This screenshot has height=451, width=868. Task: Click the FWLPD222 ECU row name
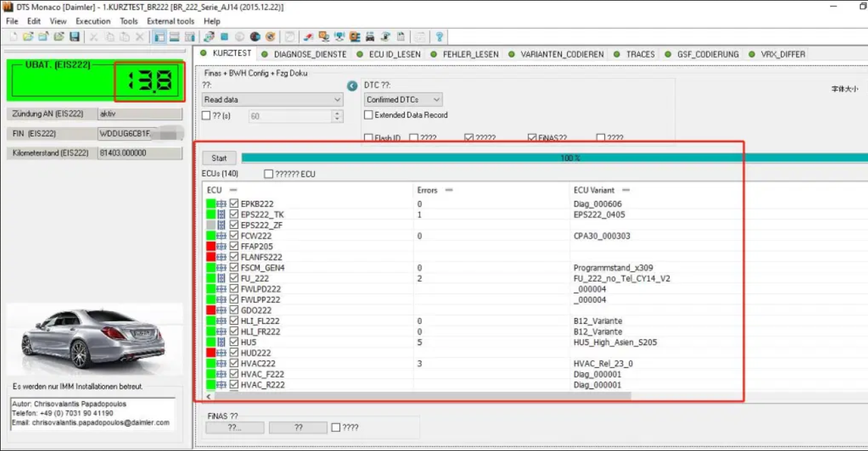coord(261,289)
